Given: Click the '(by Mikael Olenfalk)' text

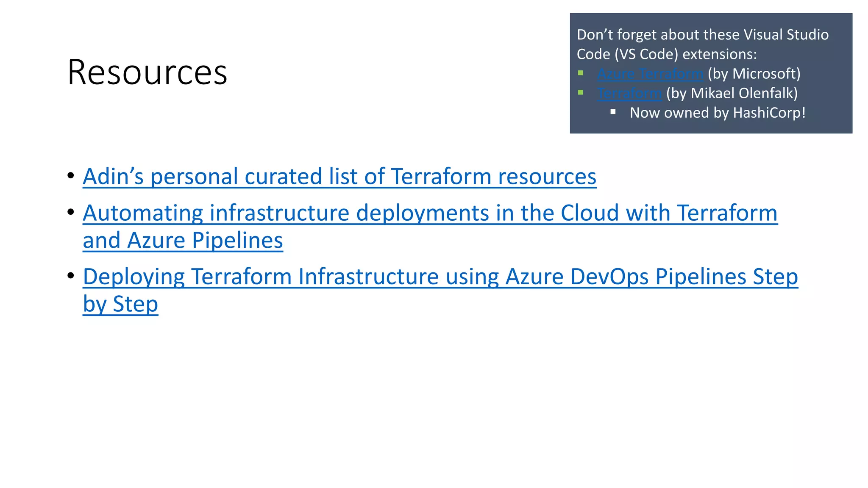Looking at the screenshot, I should (x=732, y=93).
